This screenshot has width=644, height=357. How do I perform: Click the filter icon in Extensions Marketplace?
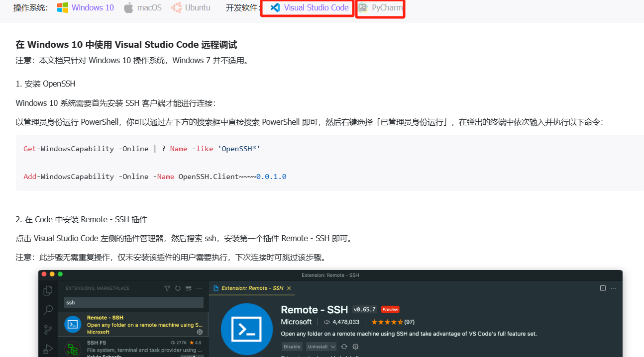167,288
